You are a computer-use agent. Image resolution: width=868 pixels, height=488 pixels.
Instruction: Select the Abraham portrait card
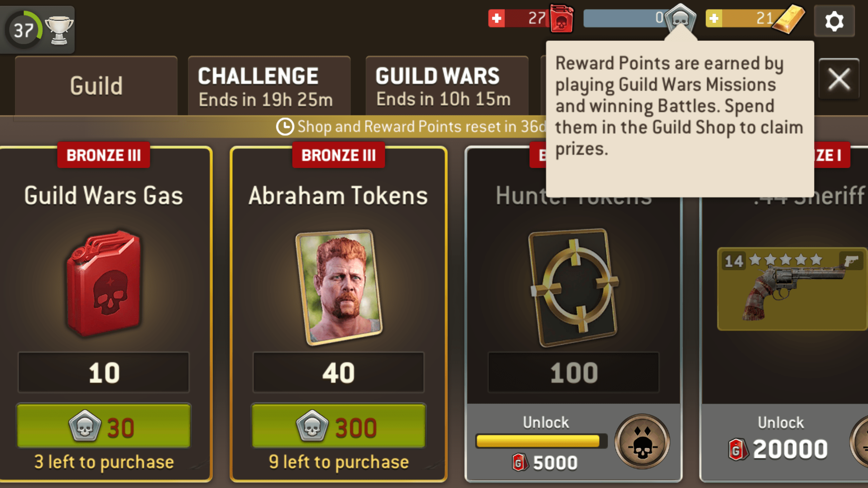(x=339, y=287)
